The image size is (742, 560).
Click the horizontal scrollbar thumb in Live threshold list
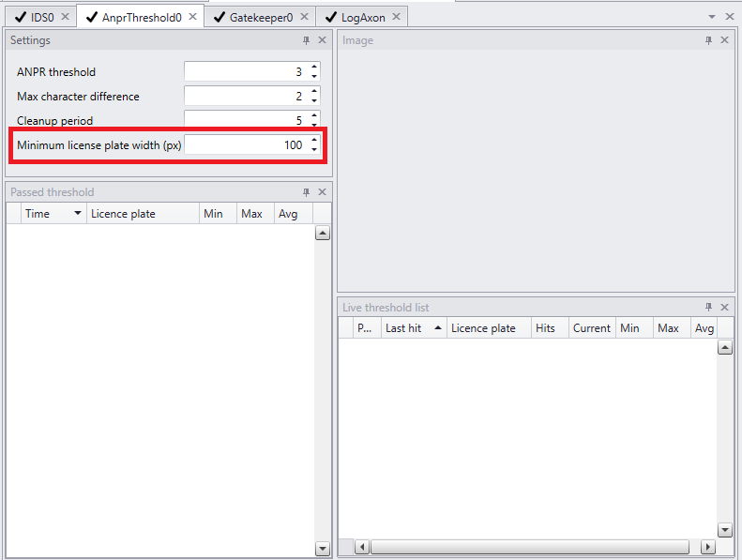point(529,547)
